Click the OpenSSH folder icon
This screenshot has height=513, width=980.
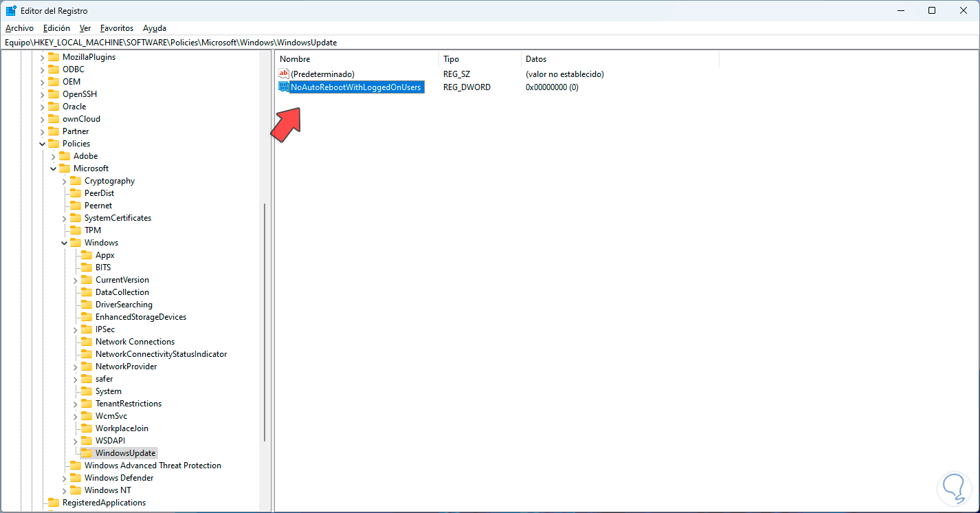click(x=54, y=94)
